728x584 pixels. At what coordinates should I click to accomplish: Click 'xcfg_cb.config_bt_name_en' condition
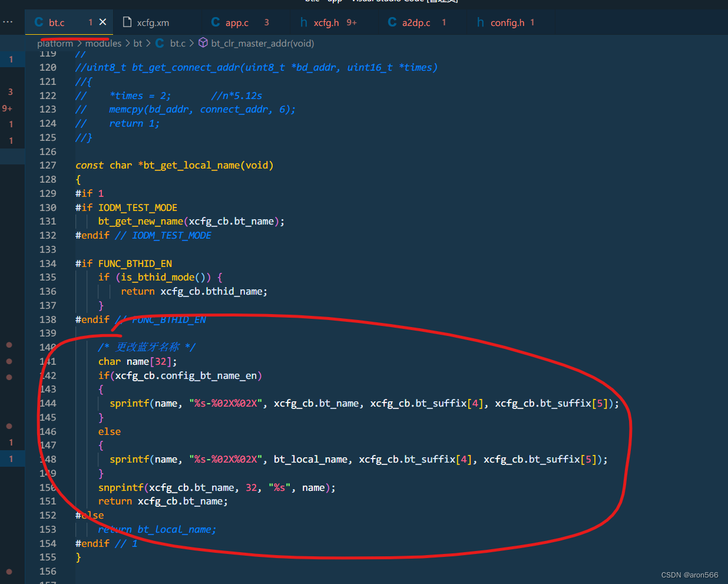(x=186, y=376)
